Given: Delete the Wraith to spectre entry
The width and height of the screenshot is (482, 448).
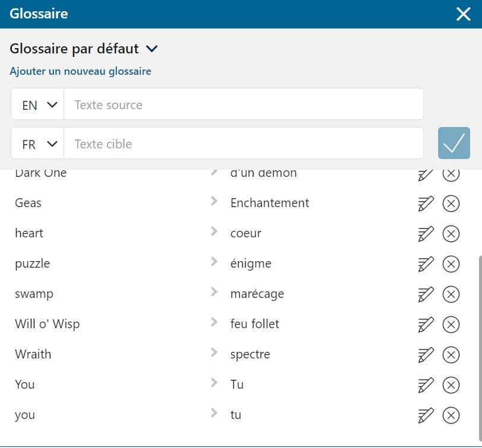Looking at the screenshot, I should (x=451, y=355).
